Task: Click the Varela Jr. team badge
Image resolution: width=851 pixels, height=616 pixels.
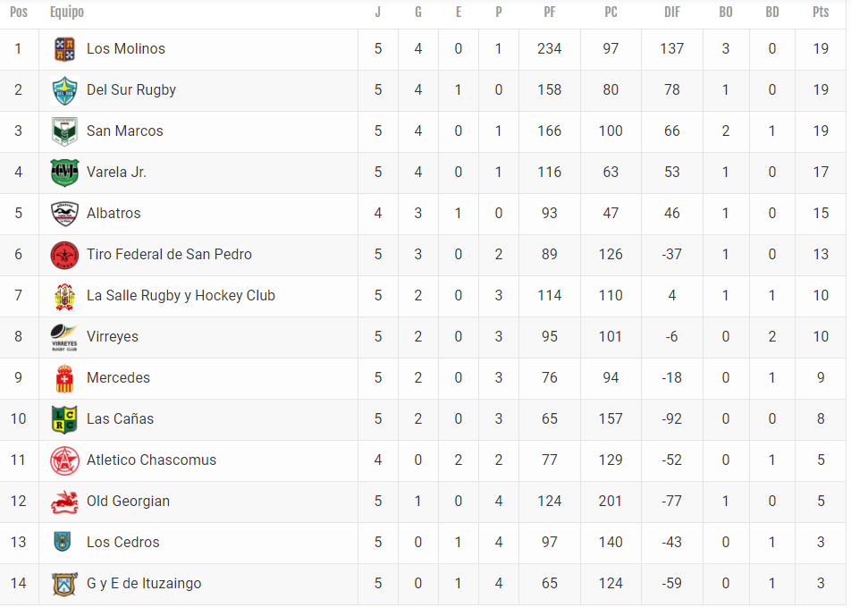Action: click(64, 173)
